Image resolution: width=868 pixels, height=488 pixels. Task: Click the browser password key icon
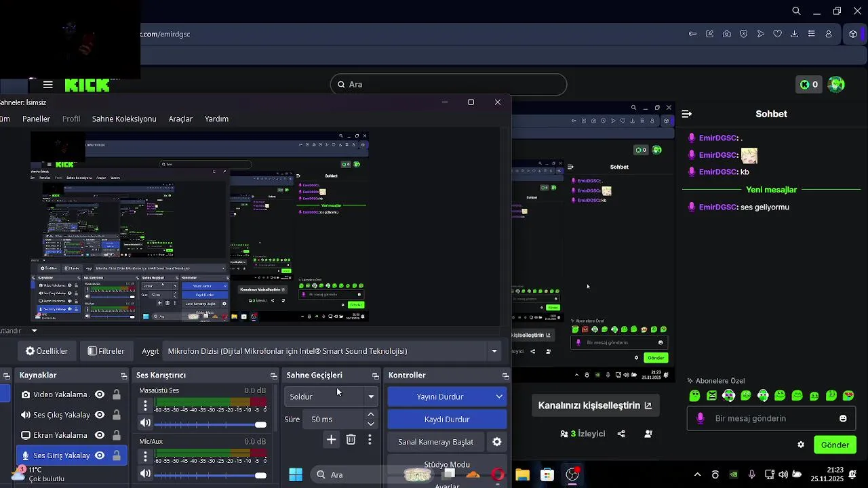pyautogui.click(x=692, y=34)
